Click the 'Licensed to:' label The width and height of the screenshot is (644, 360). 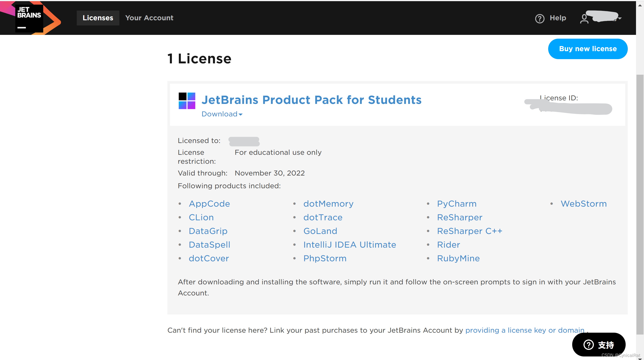(199, 141)
